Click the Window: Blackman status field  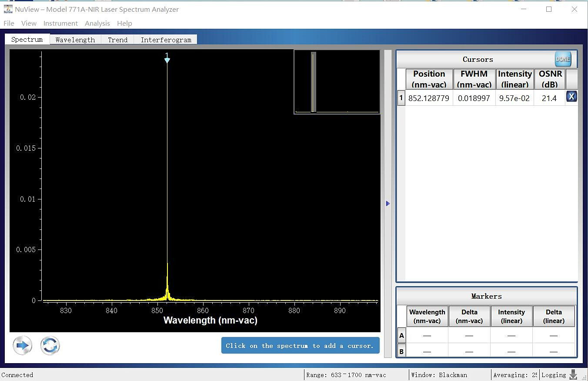pos(439,375)
